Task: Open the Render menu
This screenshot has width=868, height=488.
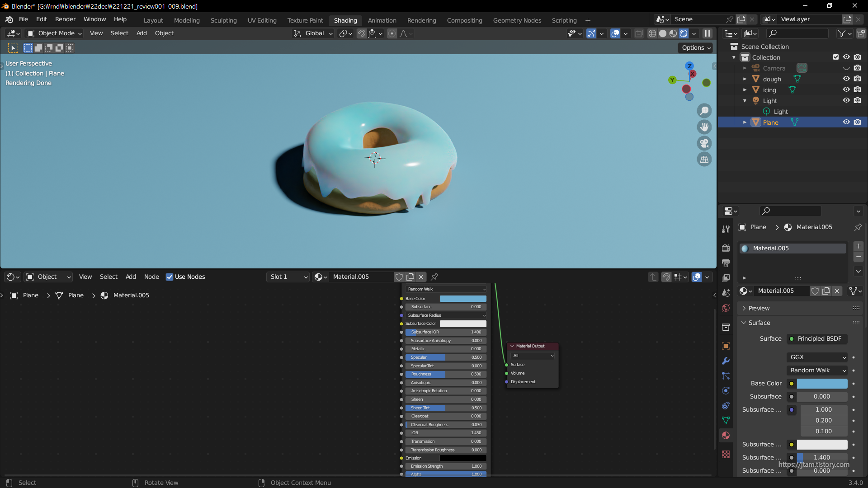Action: (x=65, y=19)
